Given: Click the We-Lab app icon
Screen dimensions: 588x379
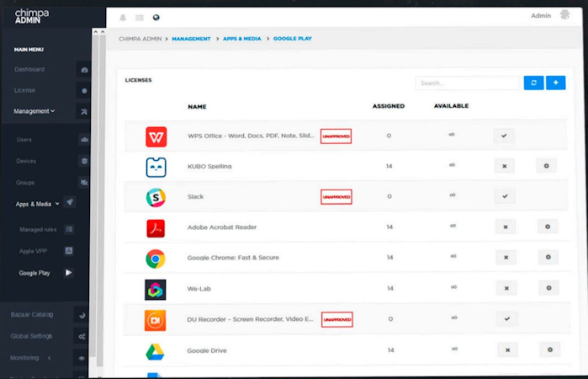Looking at the screenshot, I should point(156,290).
